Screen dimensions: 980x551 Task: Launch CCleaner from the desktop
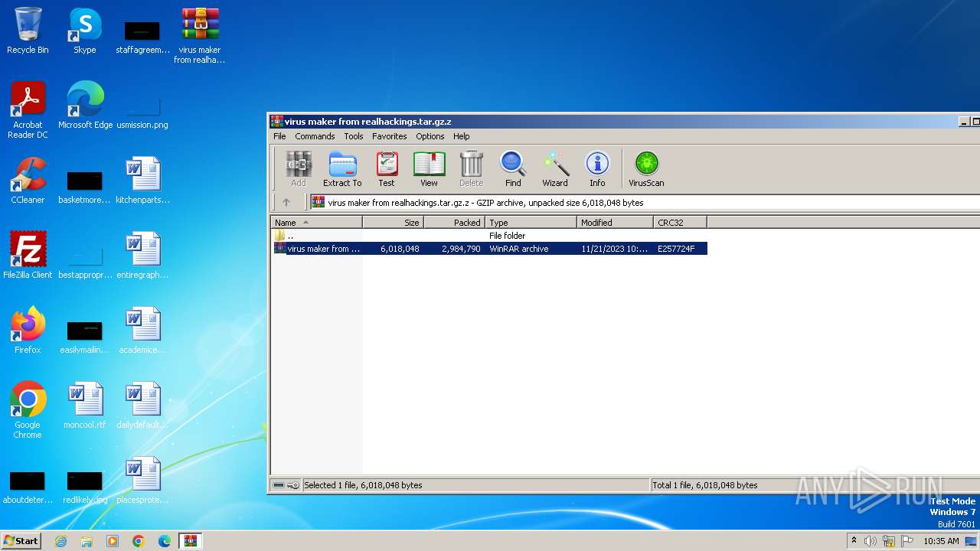pos(28,181)
